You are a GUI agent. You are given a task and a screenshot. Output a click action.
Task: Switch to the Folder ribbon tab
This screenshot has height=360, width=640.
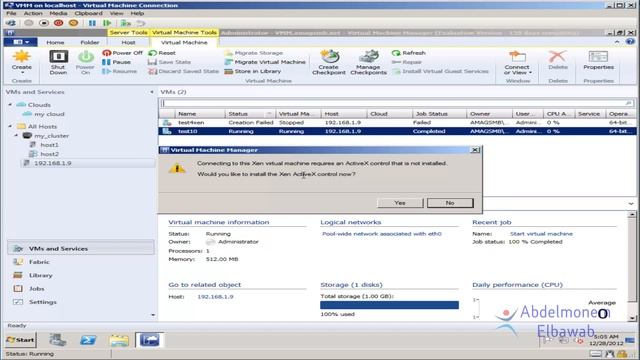pyautogui.click(x=90, y=42)
